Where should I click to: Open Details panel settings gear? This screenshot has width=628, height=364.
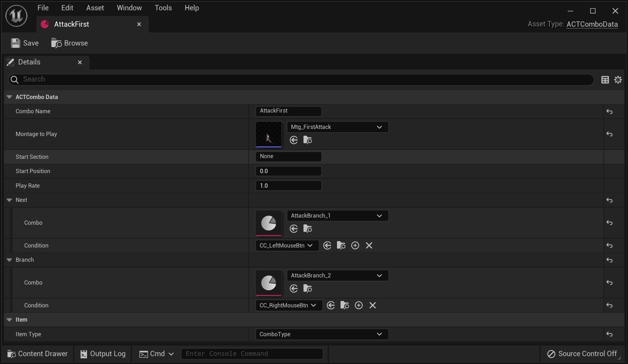coord(618,80)
